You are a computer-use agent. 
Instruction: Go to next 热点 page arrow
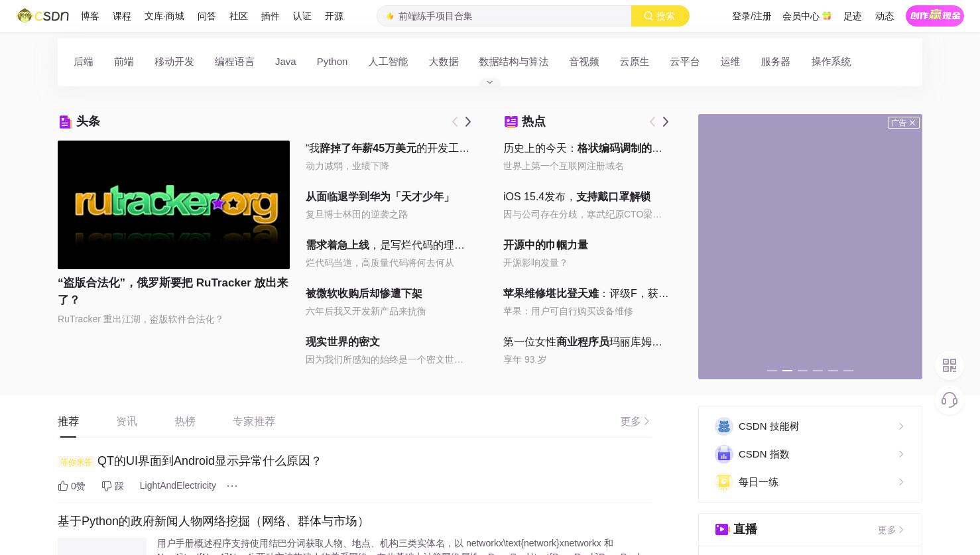(666, 121)
